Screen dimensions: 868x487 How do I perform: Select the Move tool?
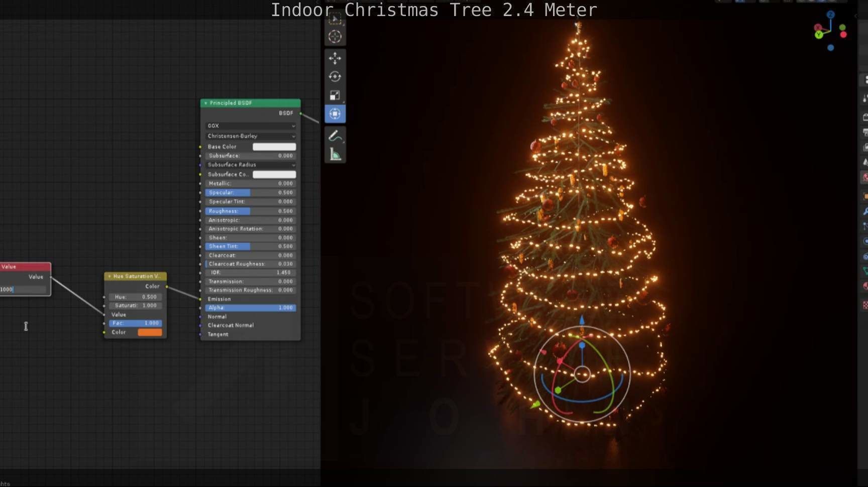[335, 58]
